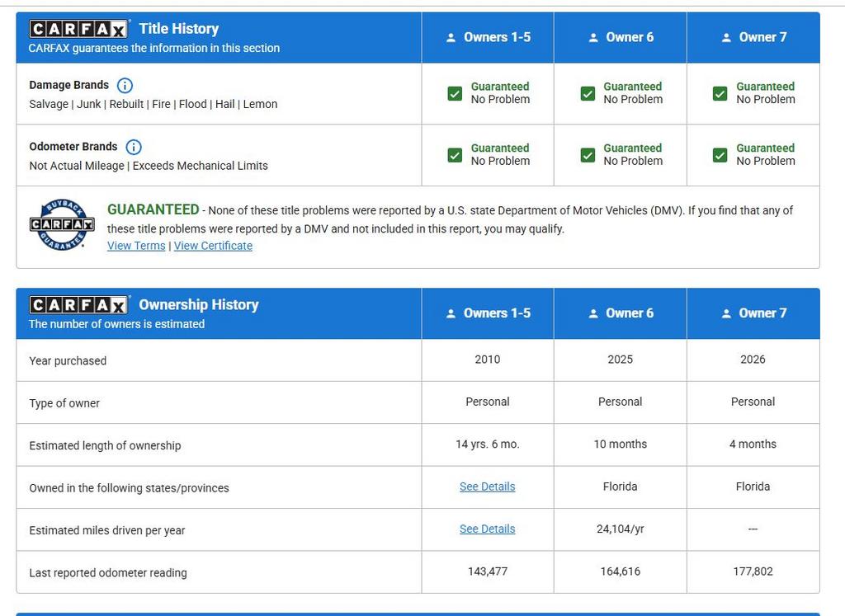Select Owners 1-5 column header in Ownership History
Viewport: 845px width, 616px height.
point(488,313)
